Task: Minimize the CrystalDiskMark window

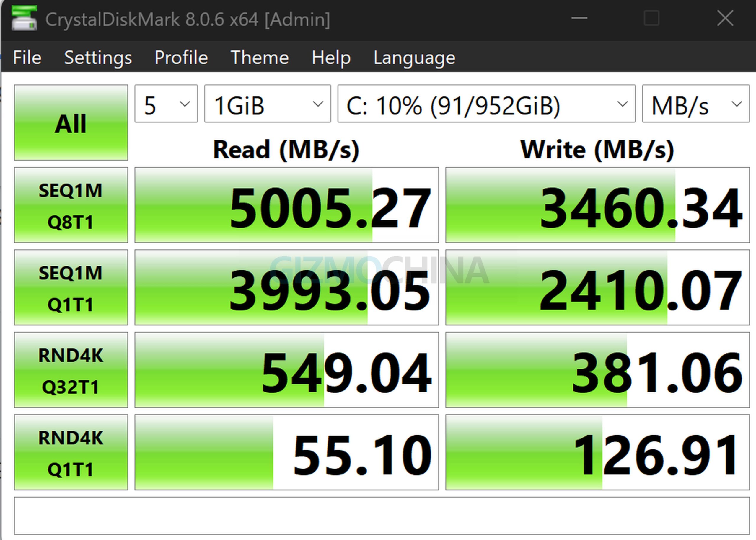Action: click(579, 18)
